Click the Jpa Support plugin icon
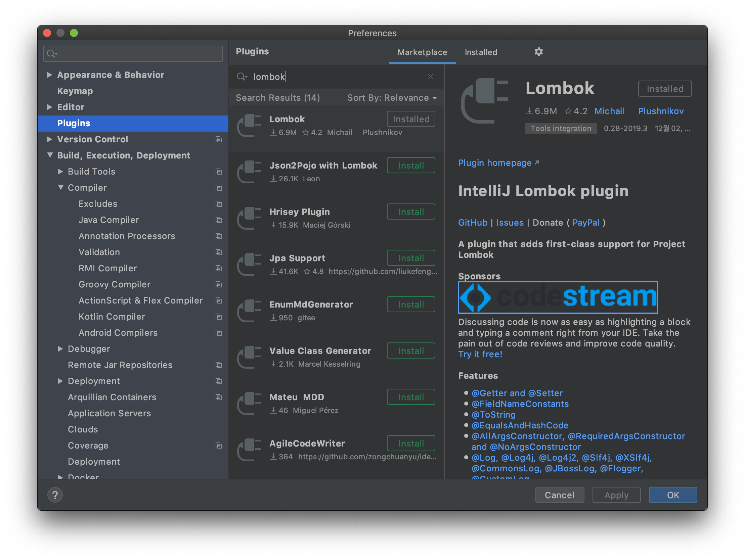The image size is (745, 560). click(x=249, y=264)
